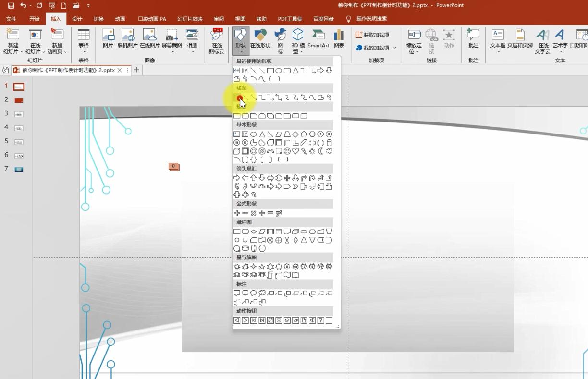The image size is (588, 379).
Task: Click the 批注 comment icon
Action: [x=473, y=38]
